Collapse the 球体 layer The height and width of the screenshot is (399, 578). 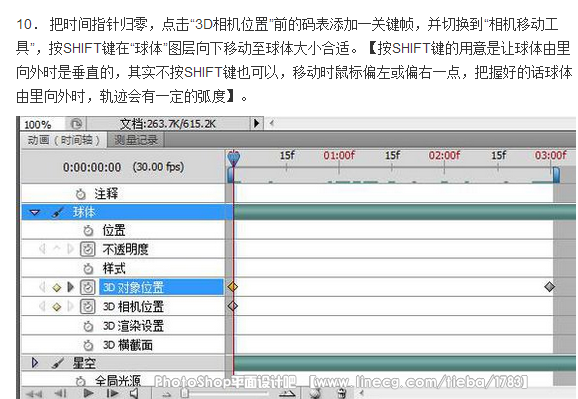pyautogui.click(x=35, y=212)
